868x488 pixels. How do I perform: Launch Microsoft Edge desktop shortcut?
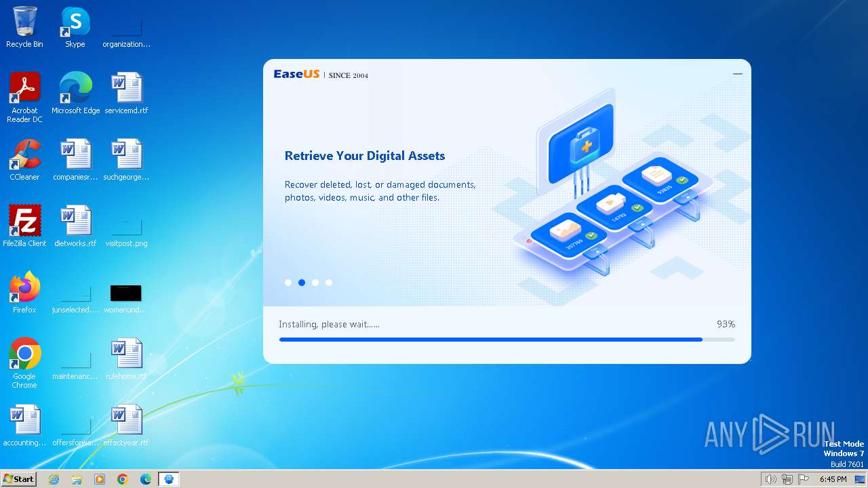point(75,94)
